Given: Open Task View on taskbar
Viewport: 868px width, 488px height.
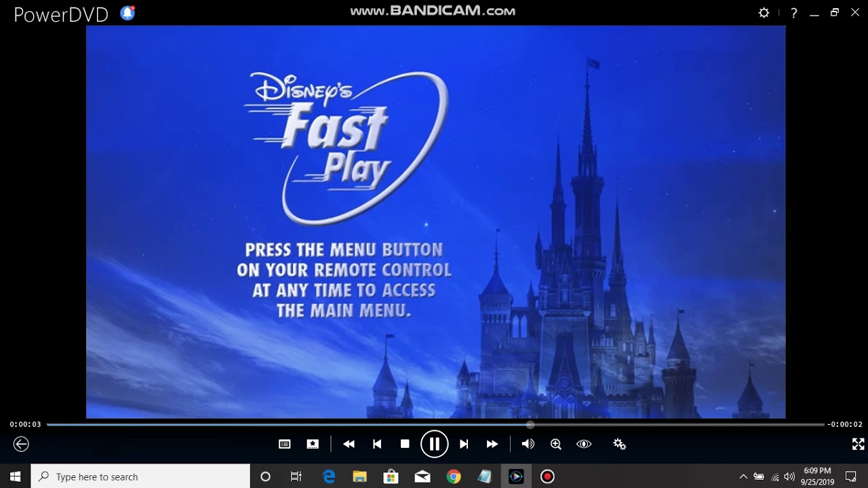Looking at the screenshot, I should [296, 476].
